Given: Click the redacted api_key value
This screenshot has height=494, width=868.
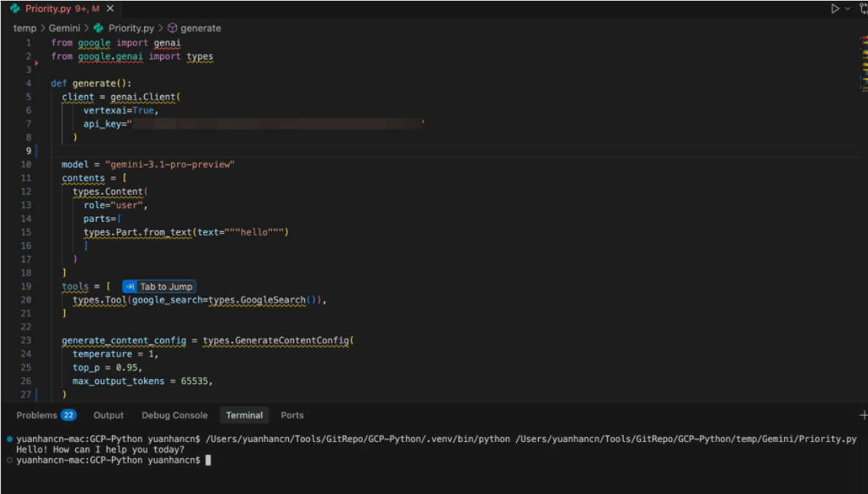Looking at the screenshot, I should [277, 124].
